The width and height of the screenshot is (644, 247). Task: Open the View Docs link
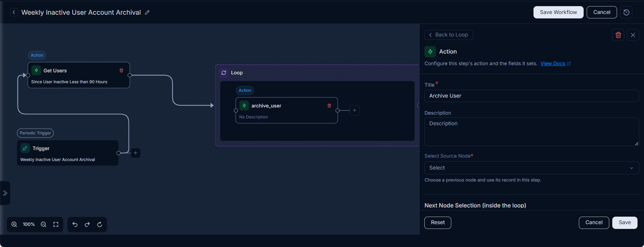click(x=553, y=63)
